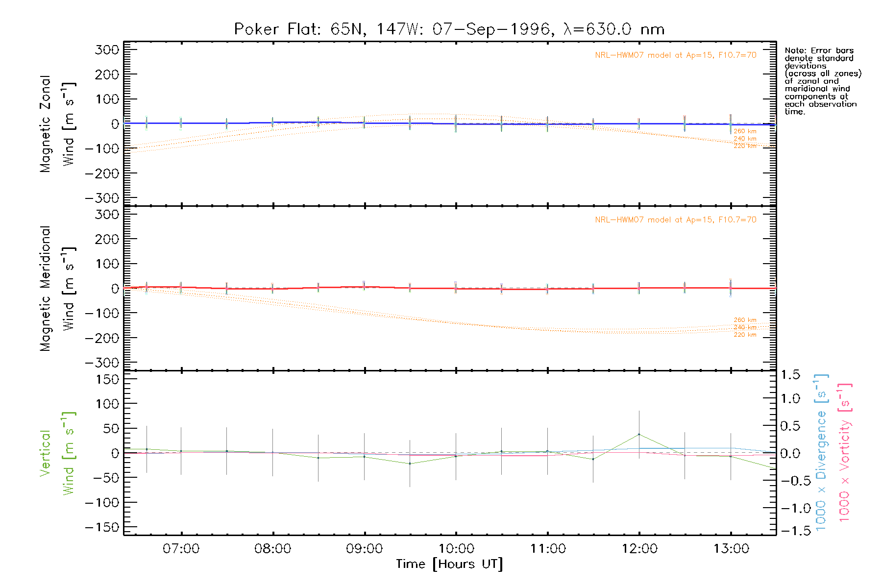Select the 11:00 time axis label
This screenshot has width=882, height=588.
pyautogui.click(x=548, y=549)
